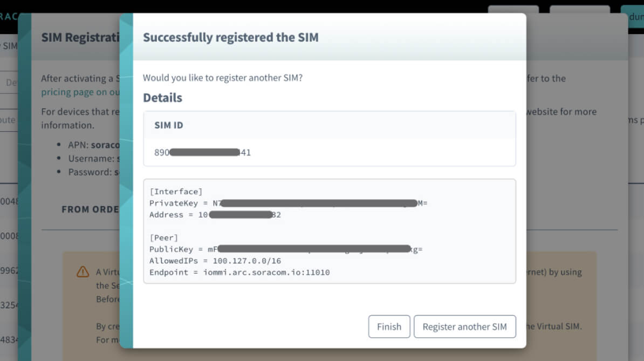Click the SIM ID column header
This screenshot has width=644, height=361.
[169, 125]
